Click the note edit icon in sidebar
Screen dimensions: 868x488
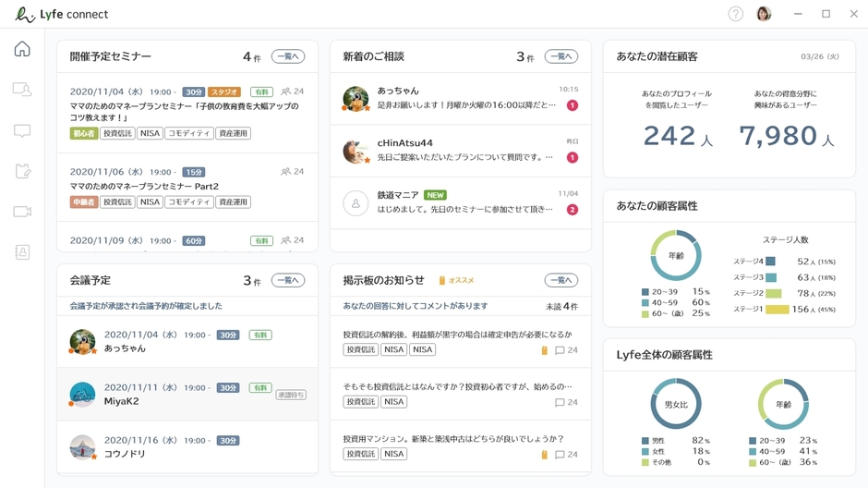click(x=22, y=171)
